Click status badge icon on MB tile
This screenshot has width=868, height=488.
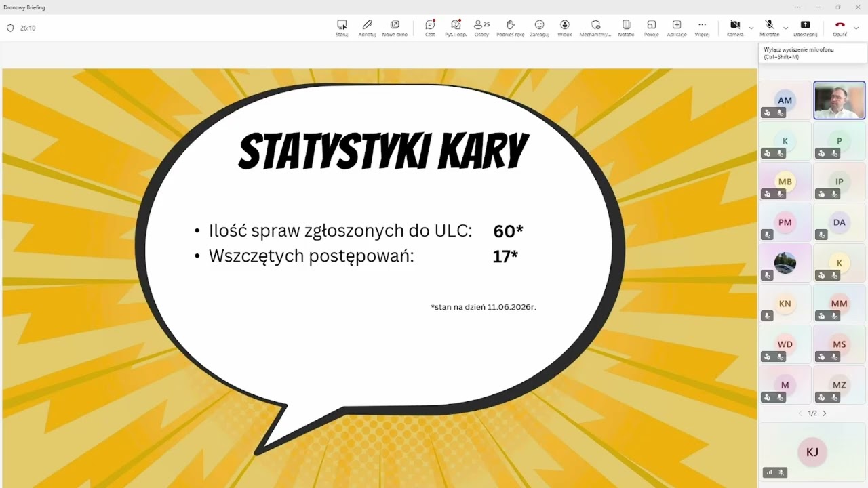point(767,195)
